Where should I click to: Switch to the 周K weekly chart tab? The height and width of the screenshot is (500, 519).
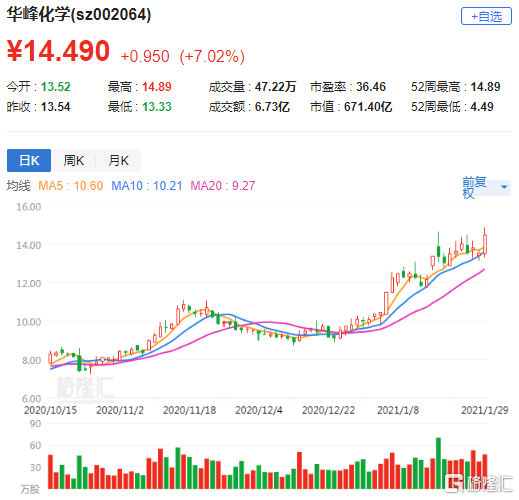[74, 160]
